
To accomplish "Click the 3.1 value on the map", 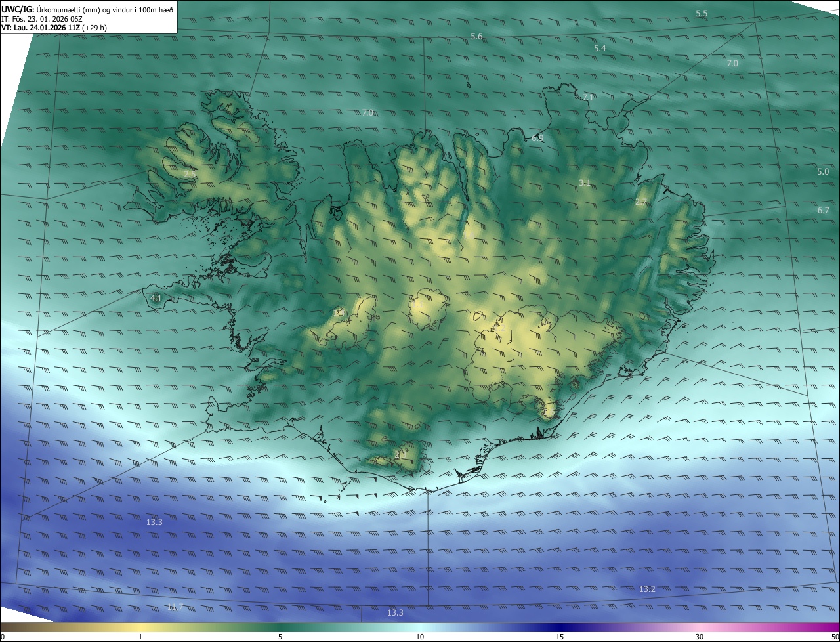I will [x=585, y=182].
